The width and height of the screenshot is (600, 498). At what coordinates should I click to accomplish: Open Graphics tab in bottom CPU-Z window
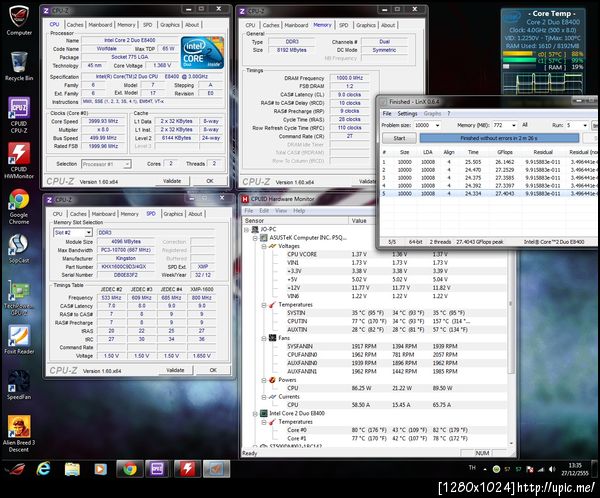[173, 214]
